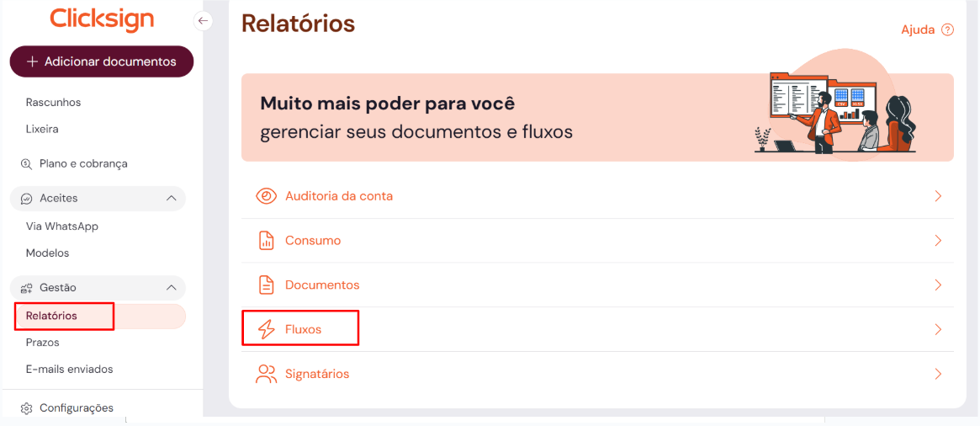Screen dimensions: 980x426
Task: Collapse the Aceites section chevron
Action: pyautogui.click(x=172, y=199)
